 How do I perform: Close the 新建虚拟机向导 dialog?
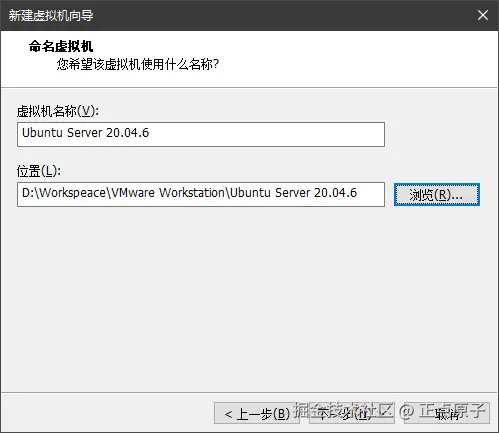pyautogui.click(x=483, y=15)
